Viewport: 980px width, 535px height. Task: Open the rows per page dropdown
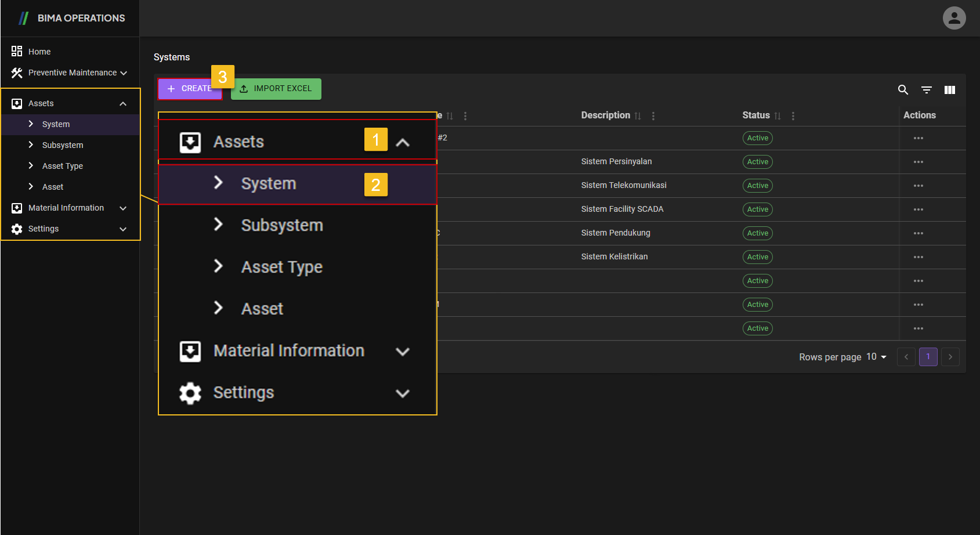tap(876, 357)
